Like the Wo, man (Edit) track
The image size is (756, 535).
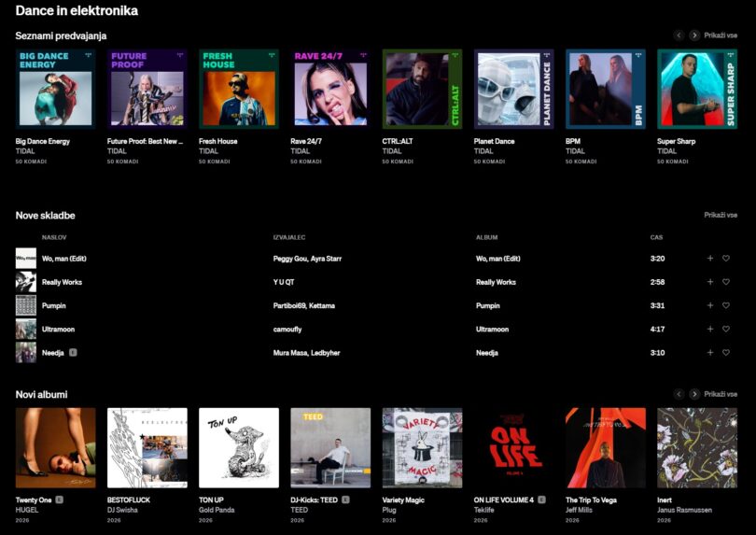[725, 259]
